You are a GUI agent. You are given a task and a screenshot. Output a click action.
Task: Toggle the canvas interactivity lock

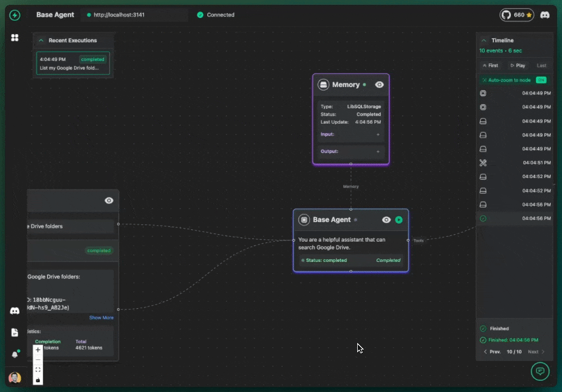[38, 380]
